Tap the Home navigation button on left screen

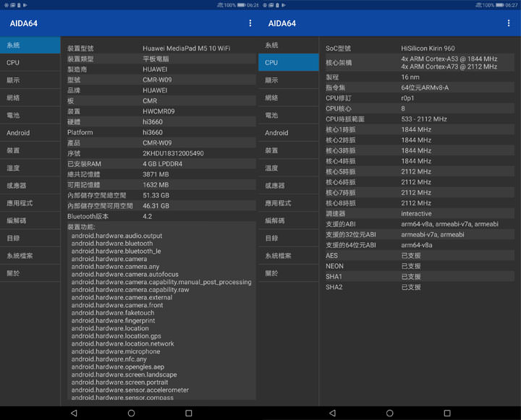[131, 413]
